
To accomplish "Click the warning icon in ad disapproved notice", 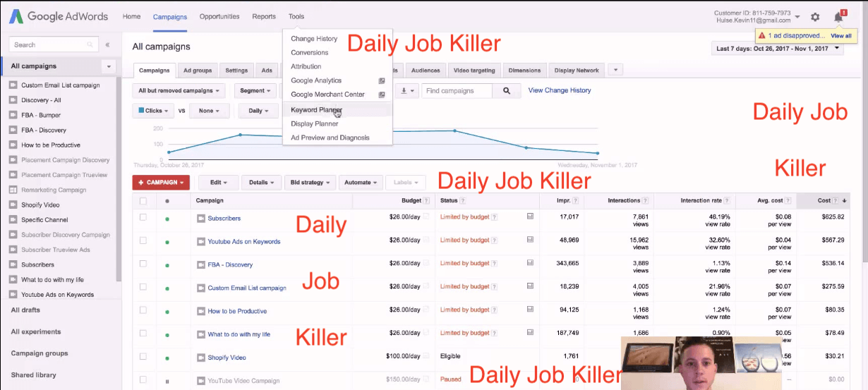I will [763, 35].
